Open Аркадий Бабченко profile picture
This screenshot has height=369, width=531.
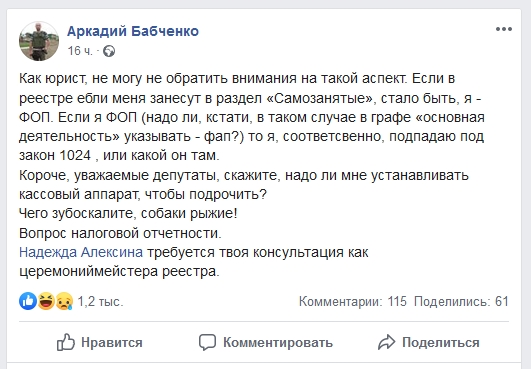coord(39,41)
